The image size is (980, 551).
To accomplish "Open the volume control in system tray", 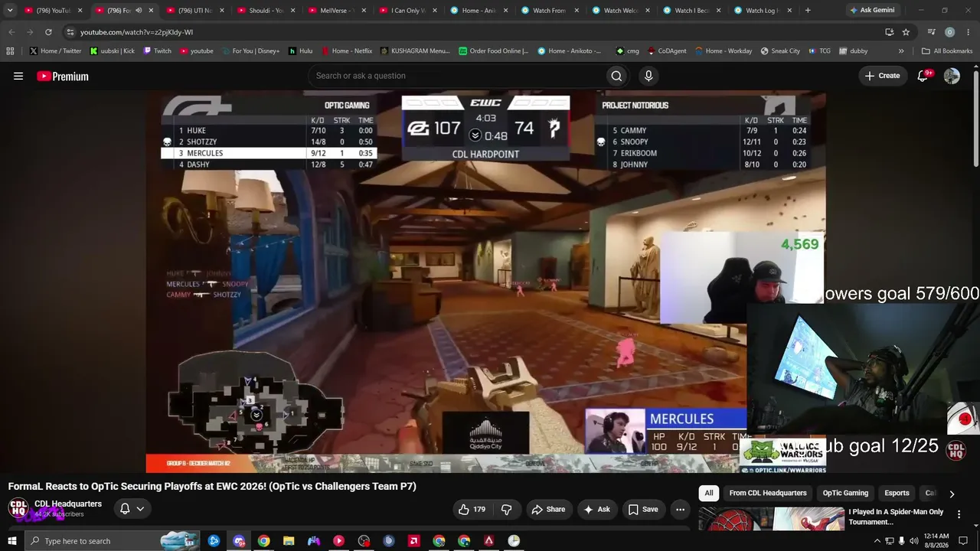I will [x=913, y=541].
